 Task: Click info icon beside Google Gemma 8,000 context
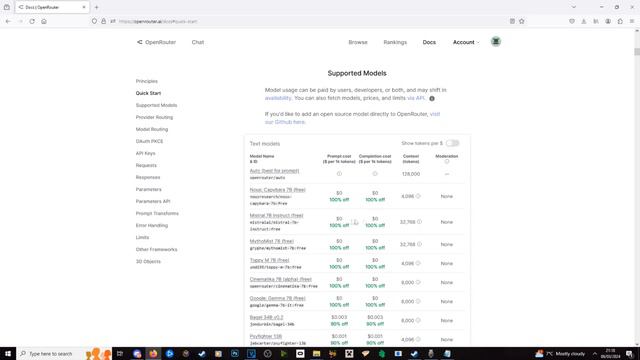pyautogui.click(x=418, y=301)
